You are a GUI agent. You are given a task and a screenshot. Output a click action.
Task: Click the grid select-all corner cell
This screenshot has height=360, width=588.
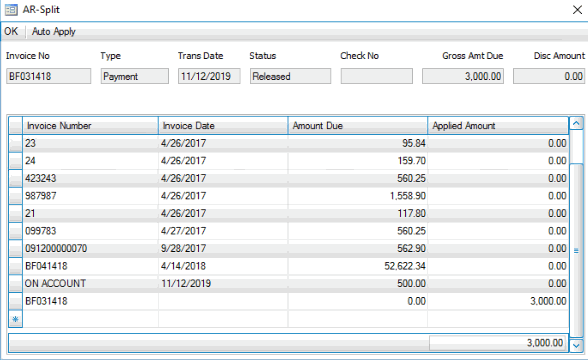click(x=15, y=126)
